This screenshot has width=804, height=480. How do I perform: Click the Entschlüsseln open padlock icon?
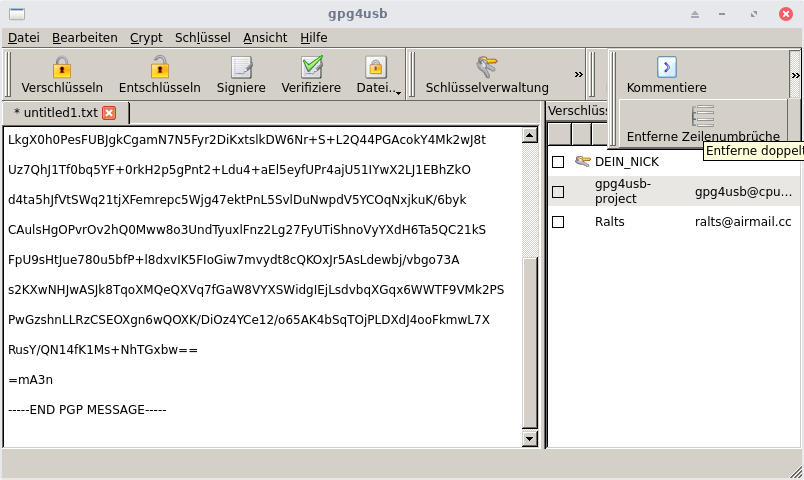pos(159,67)
